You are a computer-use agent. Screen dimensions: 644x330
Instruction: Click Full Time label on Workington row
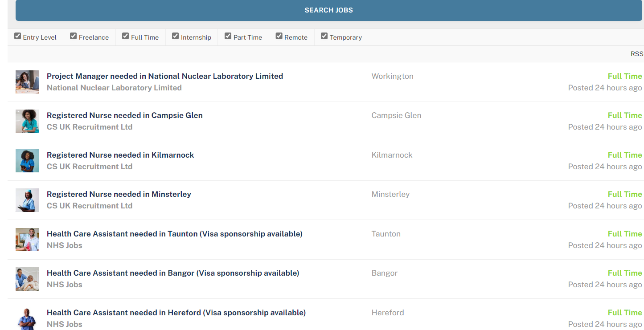pos(625,76)
